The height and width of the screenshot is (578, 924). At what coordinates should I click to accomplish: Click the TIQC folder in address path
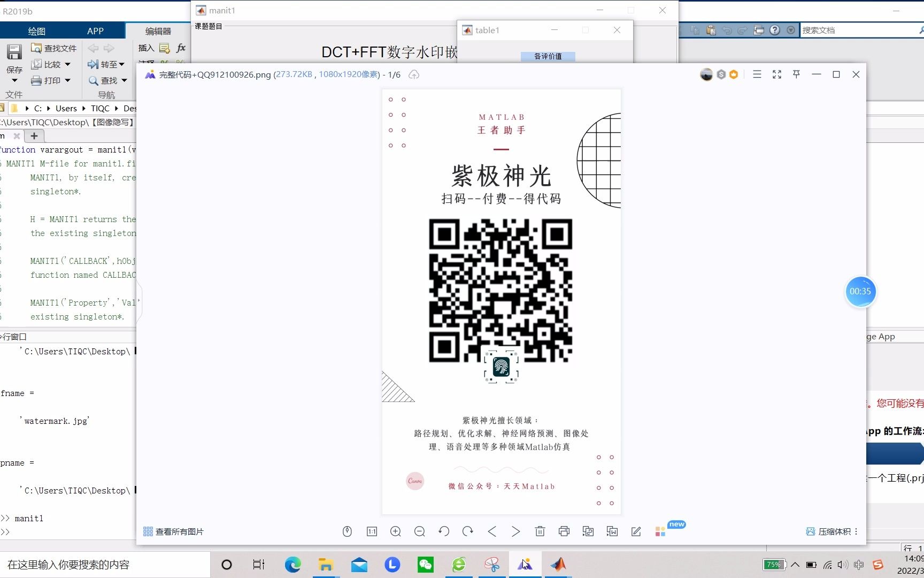coord(100,108)
